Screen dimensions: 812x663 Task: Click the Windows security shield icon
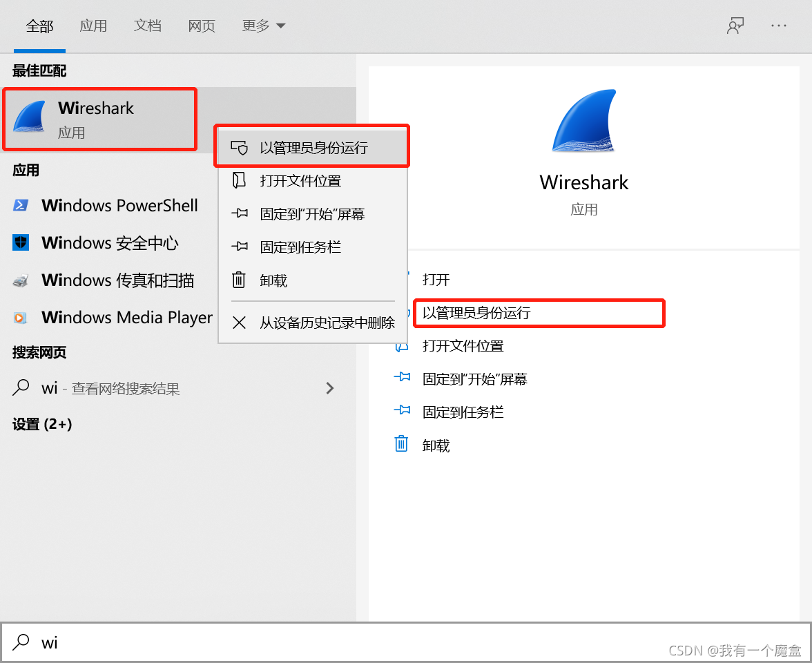point(21,242)
